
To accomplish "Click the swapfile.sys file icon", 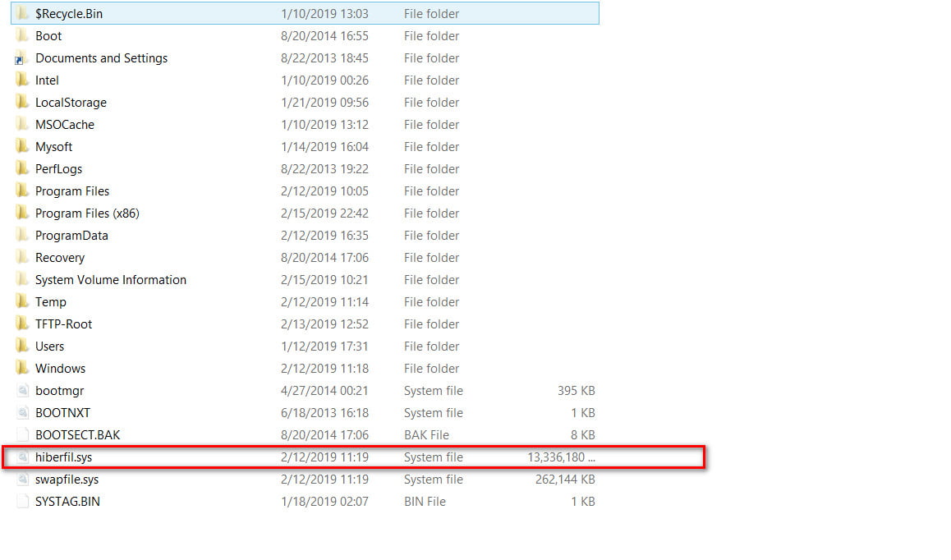I will [22, 480].
